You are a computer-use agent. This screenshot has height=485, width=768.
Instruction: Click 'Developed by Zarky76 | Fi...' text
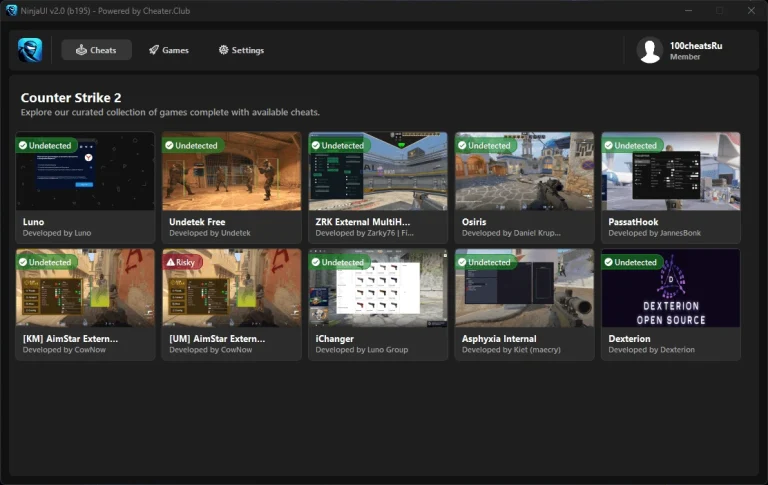364,233
